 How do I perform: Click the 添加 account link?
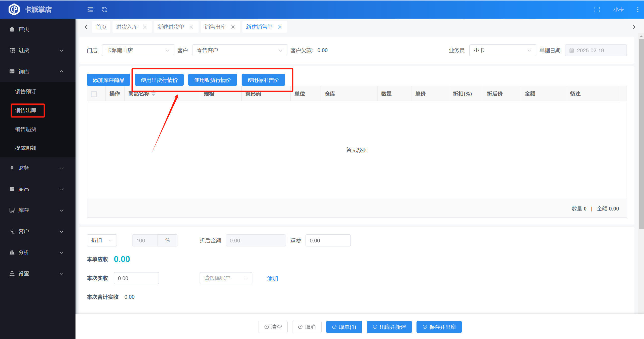(x=272, y=278)
